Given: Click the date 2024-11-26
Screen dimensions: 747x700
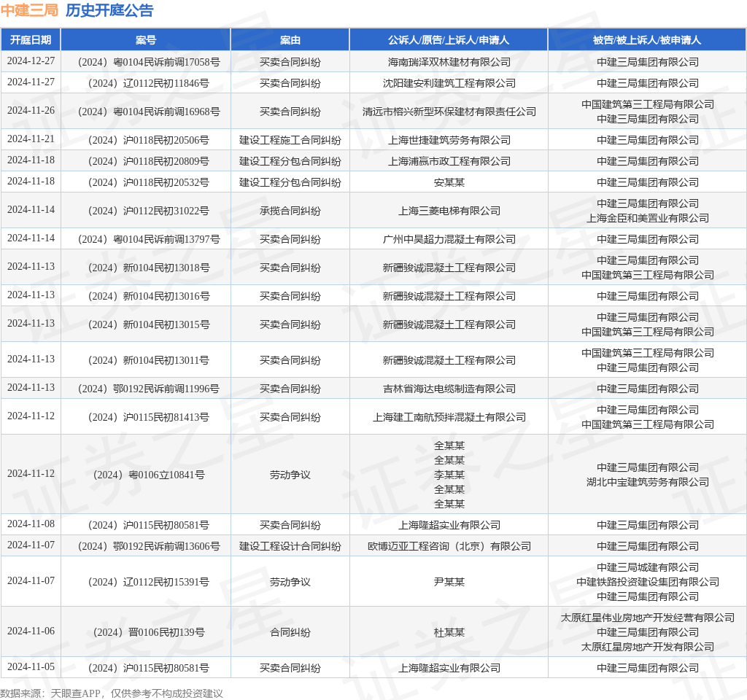Looking at the screenshot, I should pyautogui.click(x=31, y=111).
